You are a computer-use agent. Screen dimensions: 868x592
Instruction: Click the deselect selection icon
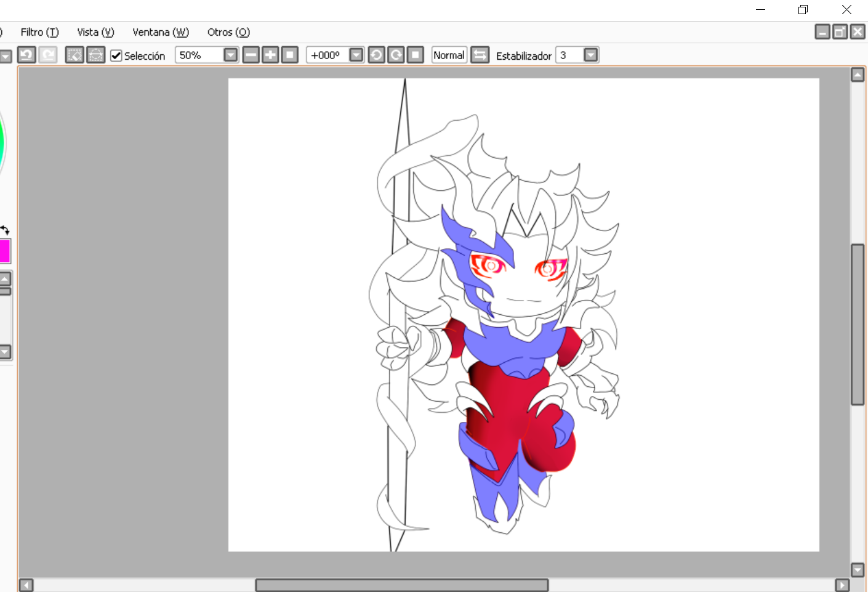(74, 55)
